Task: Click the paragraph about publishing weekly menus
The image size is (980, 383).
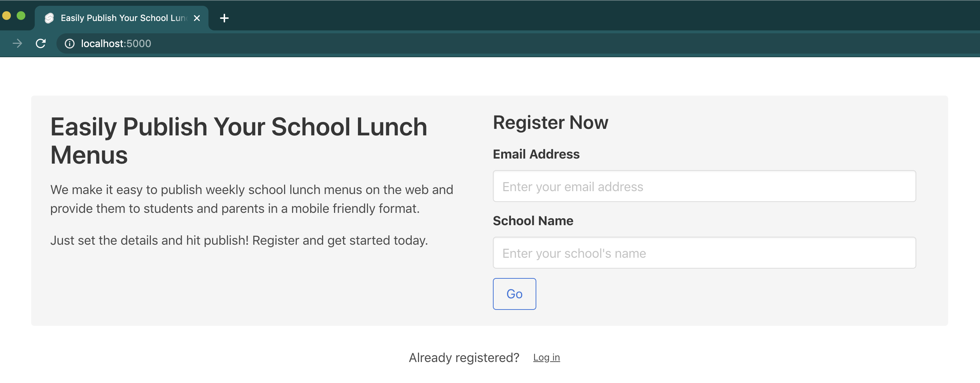Action: pyautogui.click(x=252, y=199)
